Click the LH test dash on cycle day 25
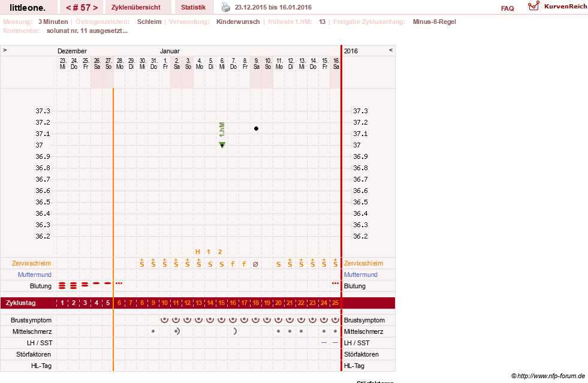This screenshot has width=588, height=383. pyautogui.click(x=335, y=342)
